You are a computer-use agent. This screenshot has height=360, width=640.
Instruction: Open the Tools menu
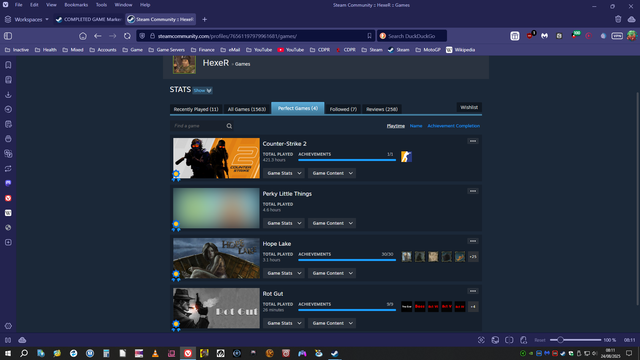[x=101, y=5]
